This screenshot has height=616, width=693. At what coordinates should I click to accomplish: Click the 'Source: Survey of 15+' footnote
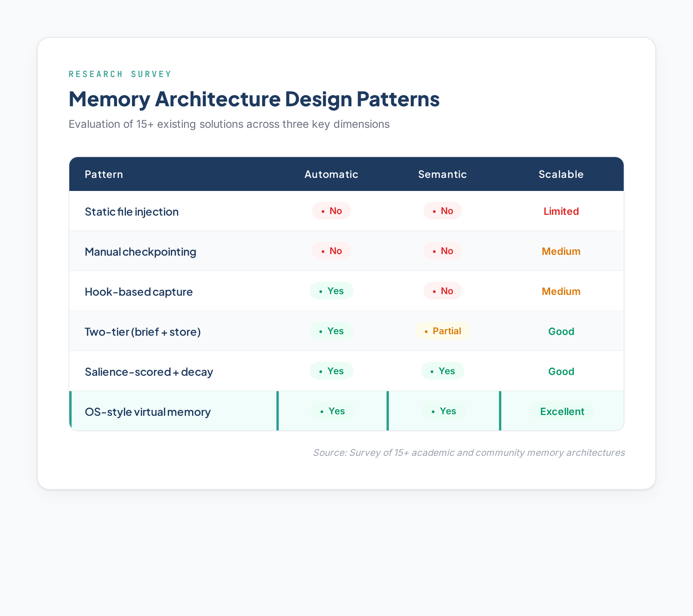[x=469, y=453]
